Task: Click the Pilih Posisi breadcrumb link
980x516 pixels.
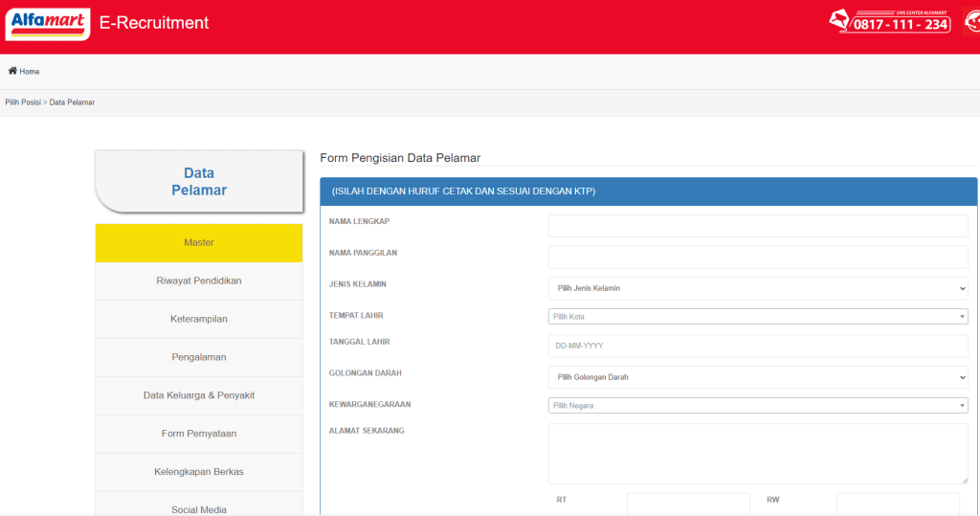Action: click(x=23, y=102)
